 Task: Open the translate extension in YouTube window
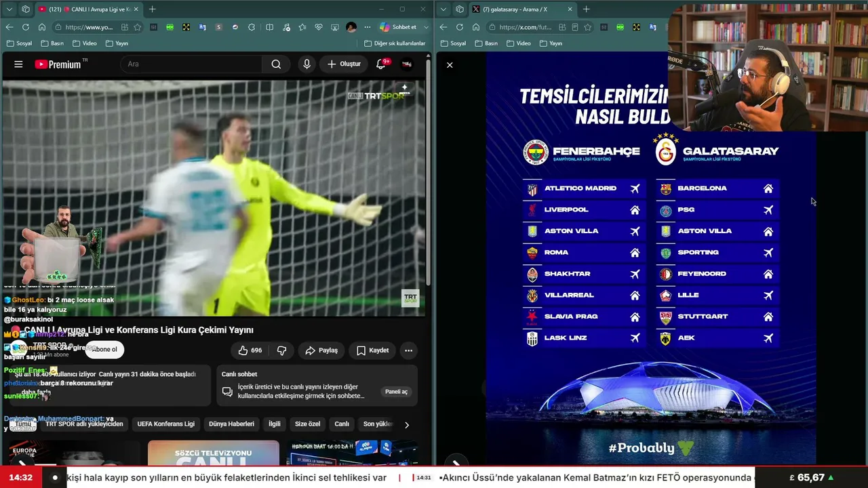[202, 27]
